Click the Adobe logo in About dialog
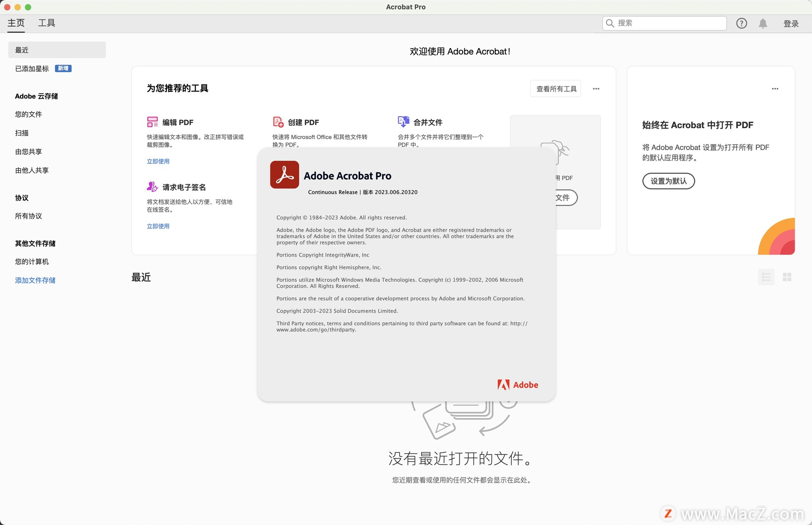Viewport: 812px width, 525px height. [518, 385]
